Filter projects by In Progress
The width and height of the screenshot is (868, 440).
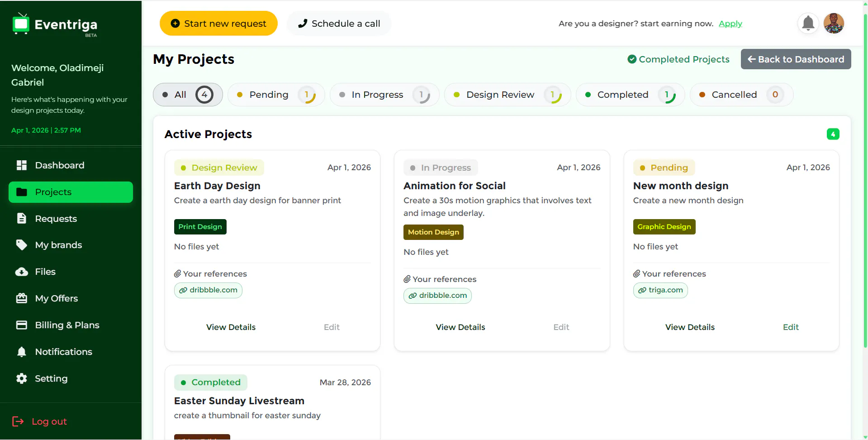384,95
